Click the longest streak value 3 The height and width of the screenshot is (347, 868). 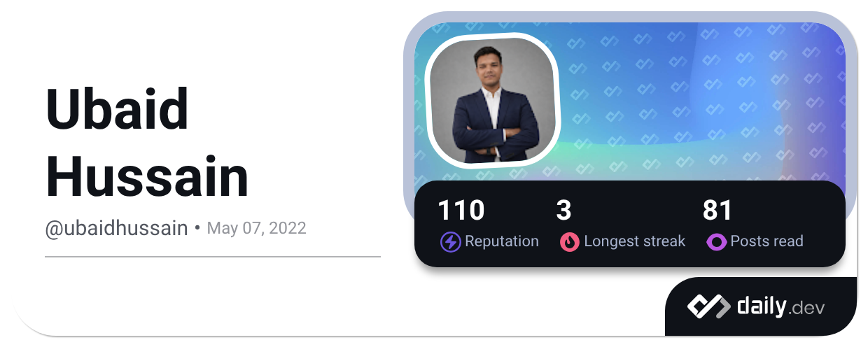(x=564, y=210)
